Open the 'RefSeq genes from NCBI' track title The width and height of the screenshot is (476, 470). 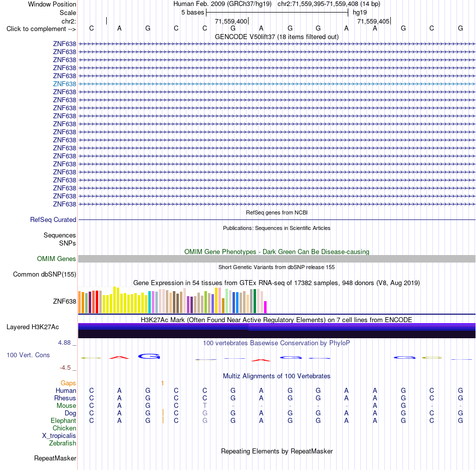[x=277, y=212]
